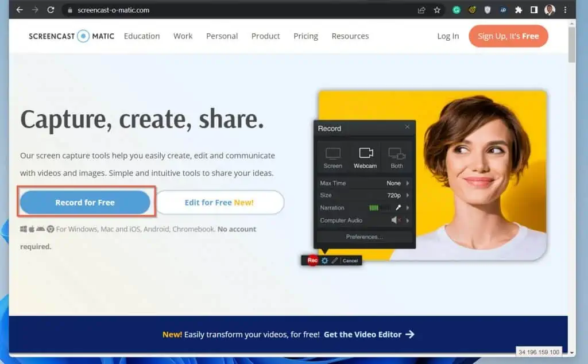Click the Get the Video Editor link
The image size is (588, 364).
[x=362, y=334]
